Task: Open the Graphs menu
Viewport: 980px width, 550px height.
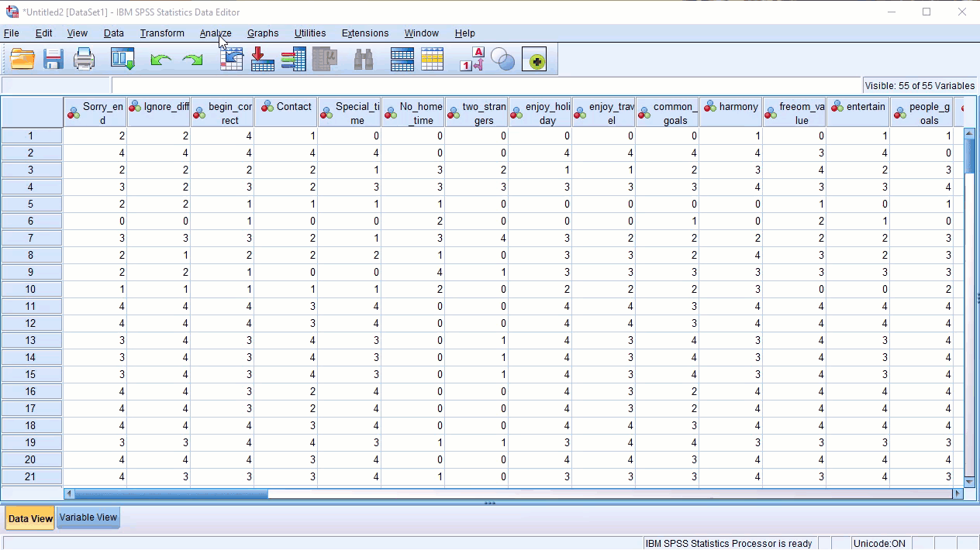Action: click(x=262, y=33)
